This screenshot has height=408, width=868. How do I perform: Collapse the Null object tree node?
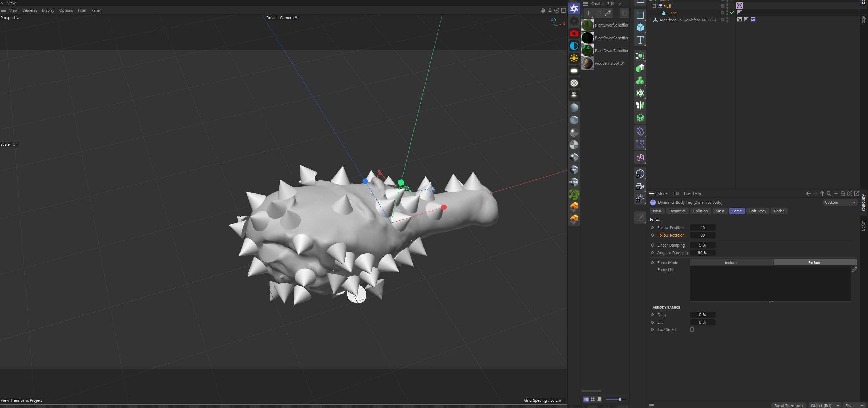tap(654, 6)
